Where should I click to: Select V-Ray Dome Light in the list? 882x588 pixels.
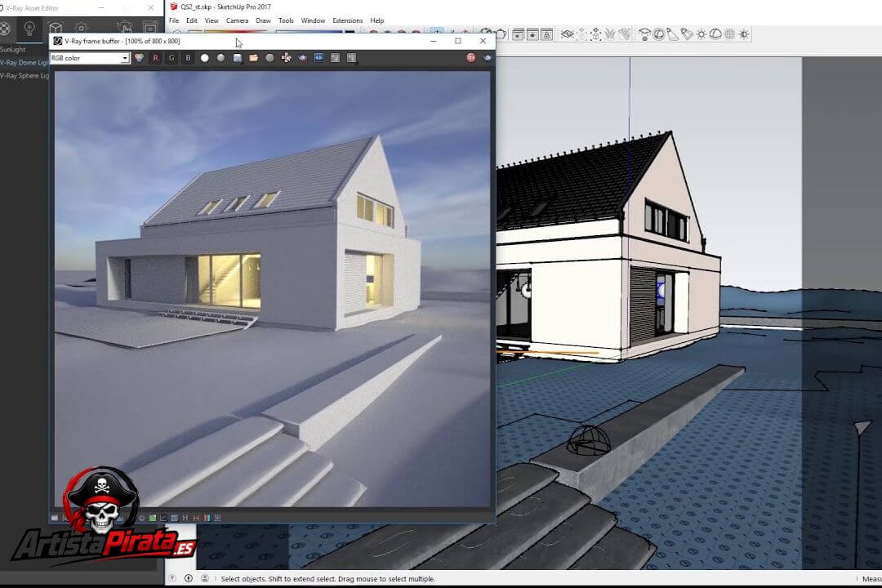click(24, 62)
